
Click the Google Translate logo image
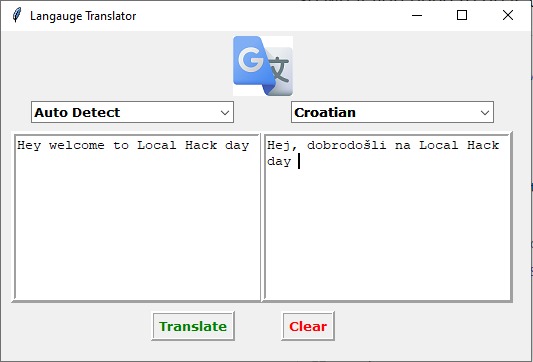click(263, 66)
